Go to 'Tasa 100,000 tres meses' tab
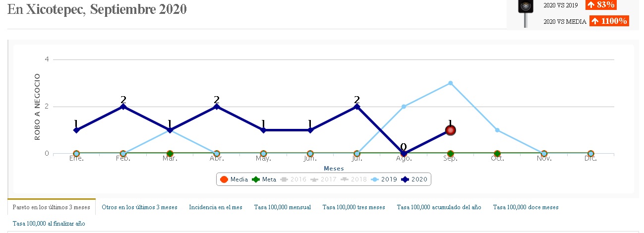The image size is (644, 233). point(353,207)
